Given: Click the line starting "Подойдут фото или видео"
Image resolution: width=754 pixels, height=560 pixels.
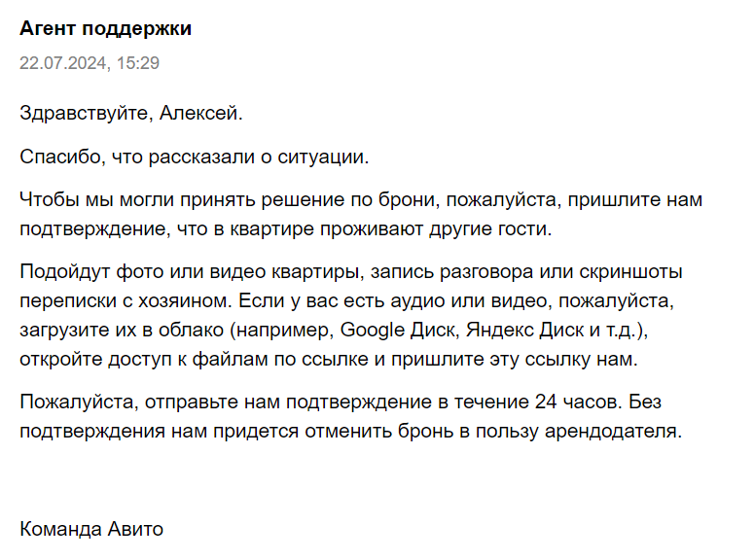Looking at the screenshot, I should click(x=350, y=270).
